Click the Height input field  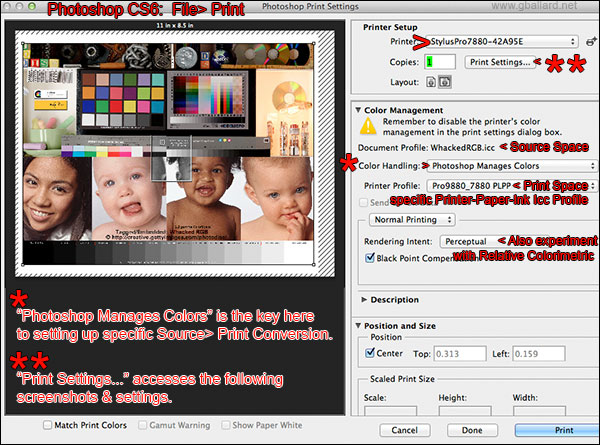[465, 411]
